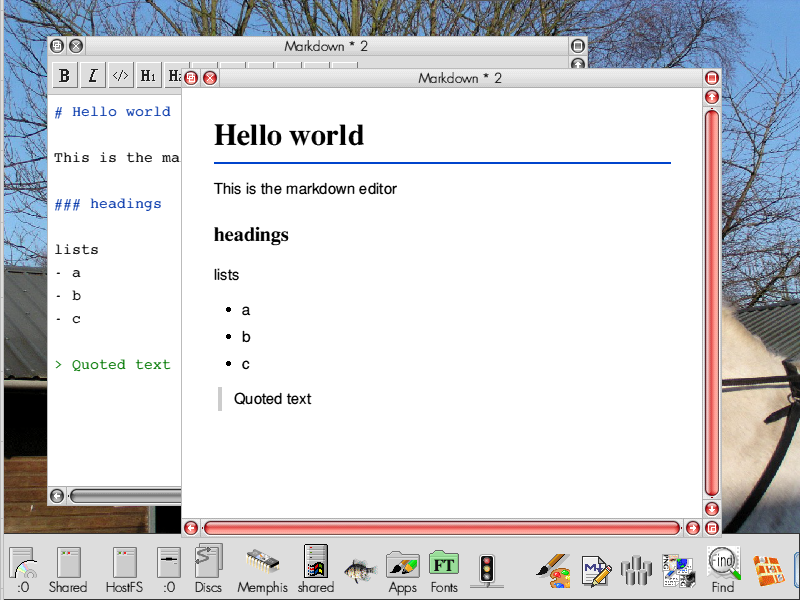Apply italic formatting with the I button
Screen dimensions: 800x600
click(92, 76)
